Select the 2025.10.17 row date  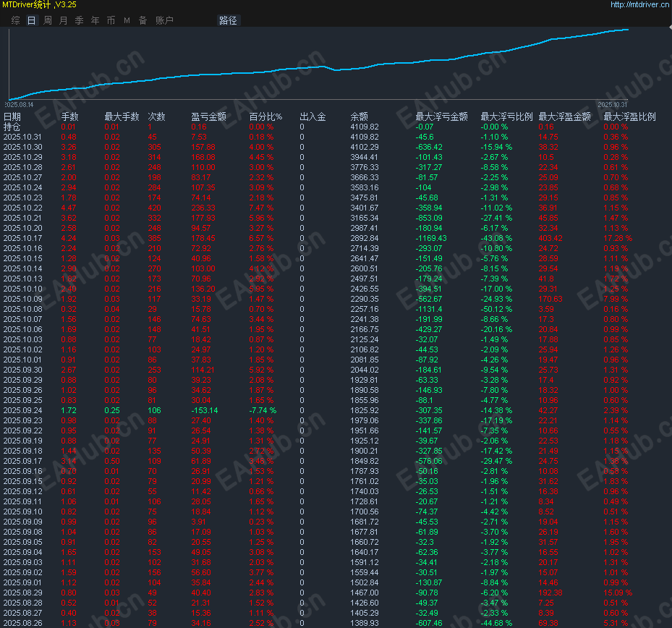[x=22, y=238]
